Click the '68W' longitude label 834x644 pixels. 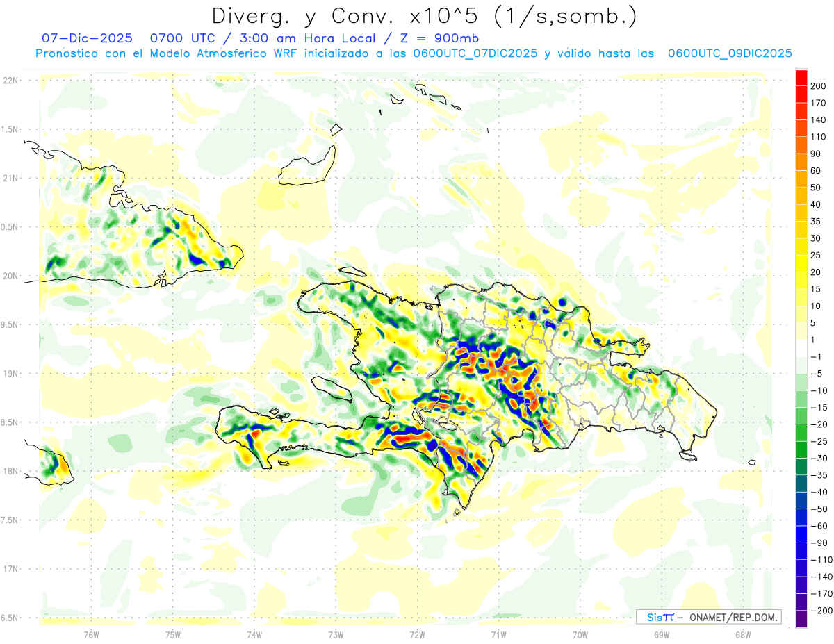743,634
